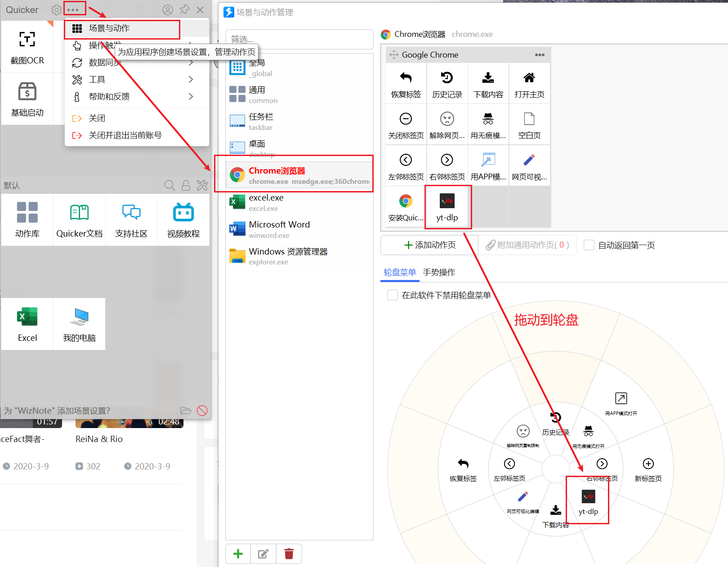The width and height of the screenshot is (728, 567).
Task: Click the 关闭标签页 action
Action: click(406, 125)
